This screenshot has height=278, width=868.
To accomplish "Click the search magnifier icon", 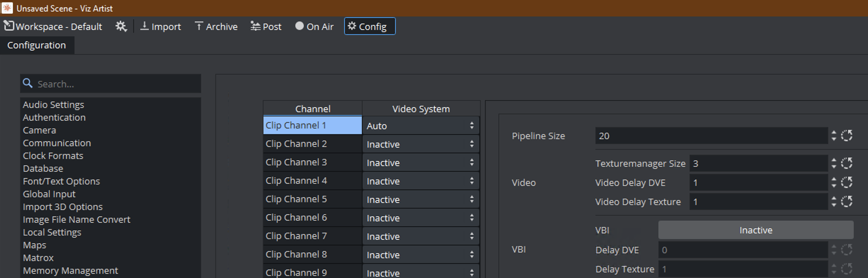I will click(x=28, y=84).
